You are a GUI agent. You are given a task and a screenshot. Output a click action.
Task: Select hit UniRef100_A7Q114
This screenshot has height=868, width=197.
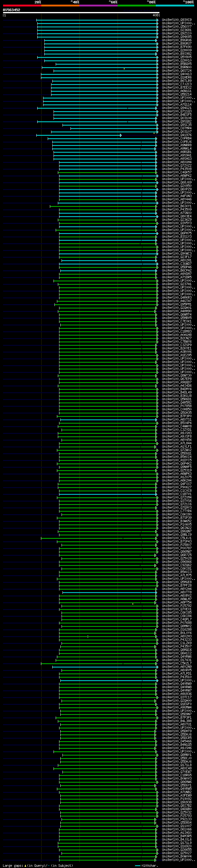177,104
